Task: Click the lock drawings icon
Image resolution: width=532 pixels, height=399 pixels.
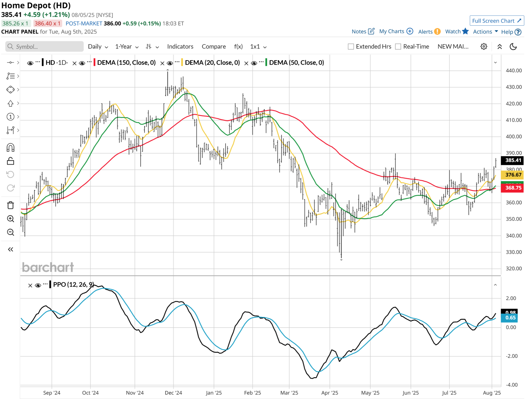Action: coord(10,161)
